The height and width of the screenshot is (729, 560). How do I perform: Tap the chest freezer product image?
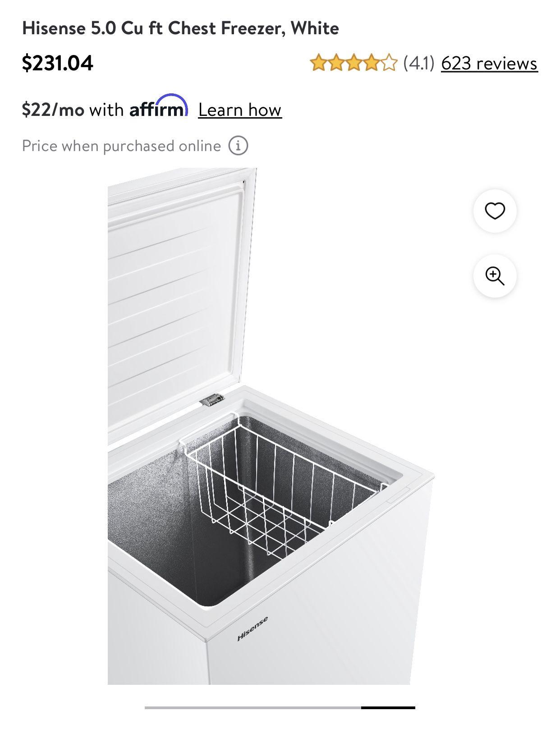tap(271, 426)
